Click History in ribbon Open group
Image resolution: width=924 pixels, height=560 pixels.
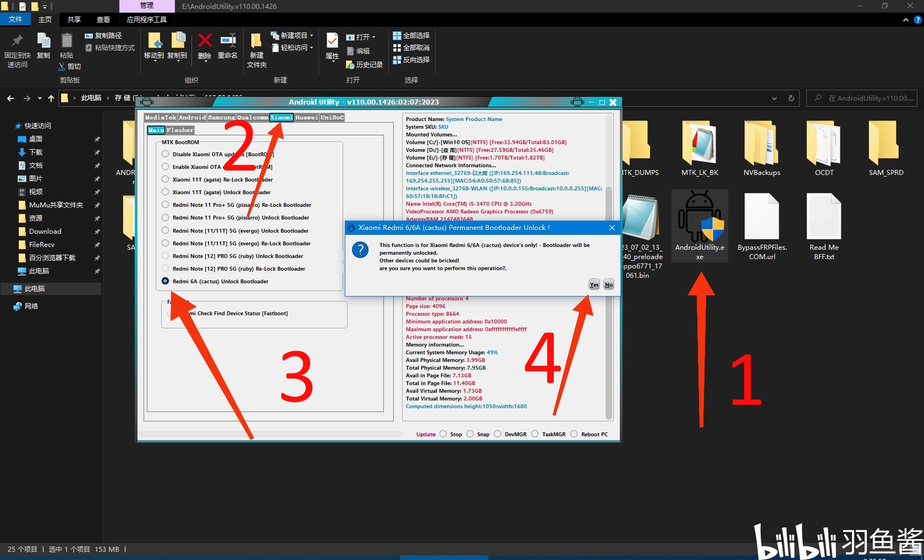tap(364, 65)
